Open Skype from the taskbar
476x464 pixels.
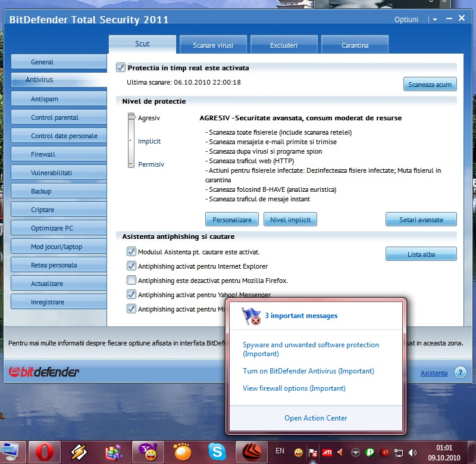(x=217, y=453)
